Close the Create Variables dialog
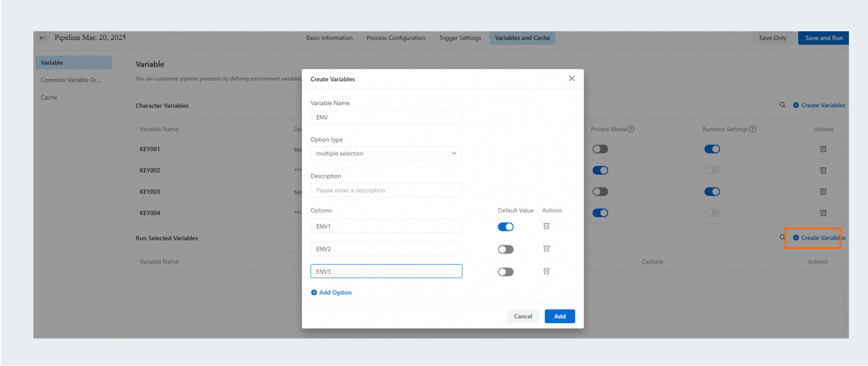The height and width of the screenshot is (366, 868). 571,79
